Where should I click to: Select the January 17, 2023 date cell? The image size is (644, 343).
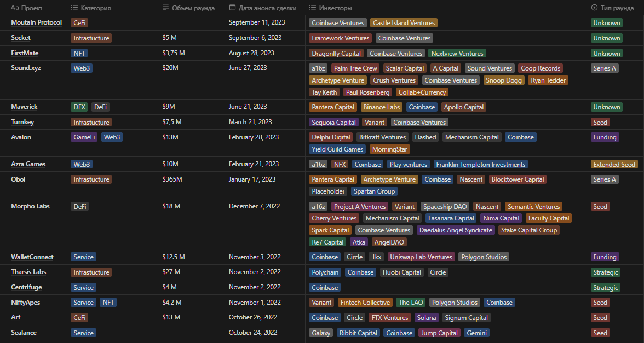(252, 179)
